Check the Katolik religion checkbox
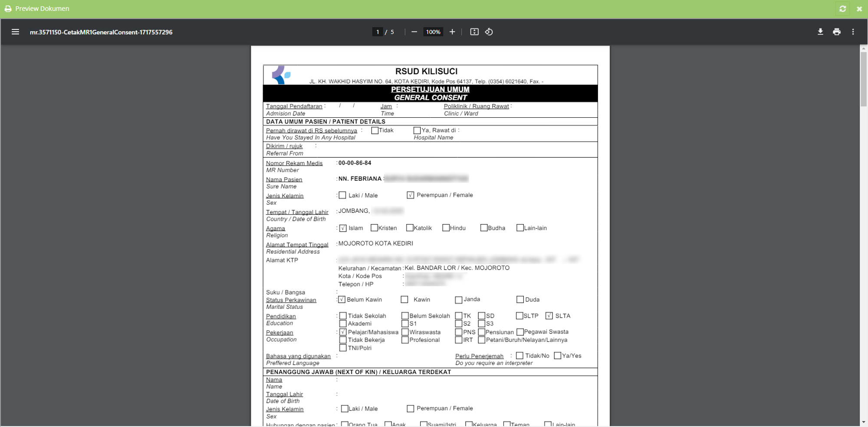 [x=410, y=228]
